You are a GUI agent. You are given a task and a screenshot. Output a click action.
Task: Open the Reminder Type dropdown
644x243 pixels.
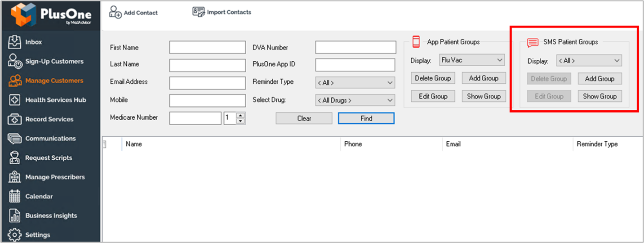(355, 83)
